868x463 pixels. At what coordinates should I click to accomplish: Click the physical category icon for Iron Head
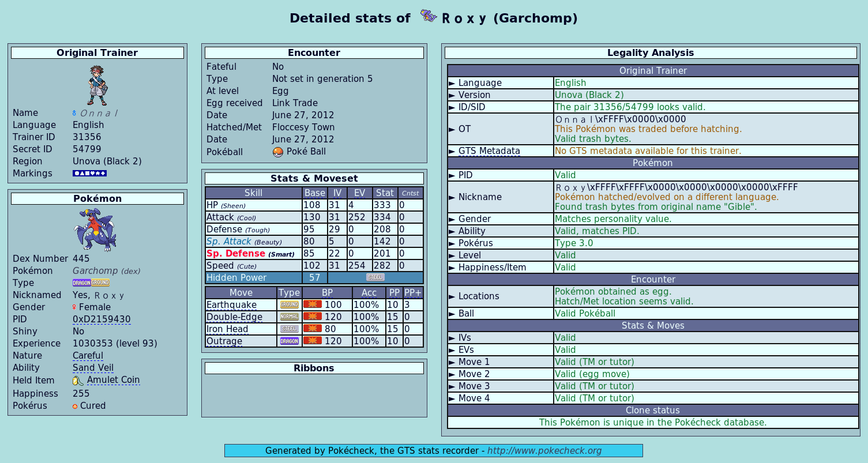pyautogui.click(x=313, y=328)
